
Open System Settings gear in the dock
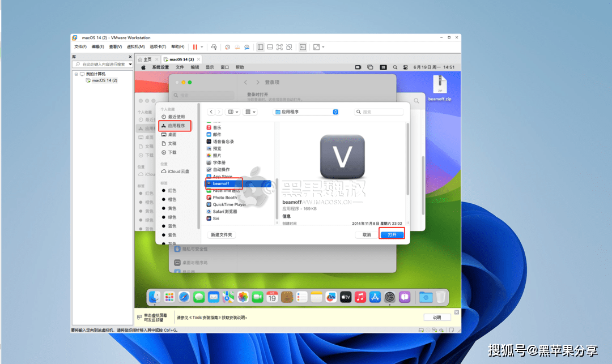[389, 297]
